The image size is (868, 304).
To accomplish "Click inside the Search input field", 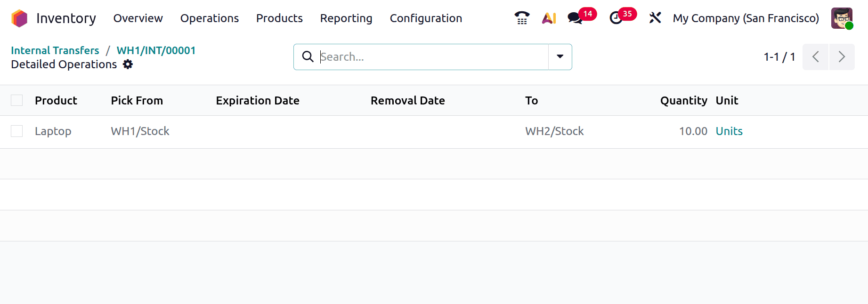I will (433, 57).
